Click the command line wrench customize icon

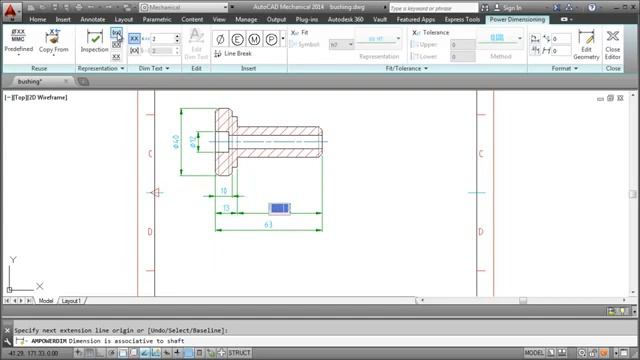coord(7,341)
